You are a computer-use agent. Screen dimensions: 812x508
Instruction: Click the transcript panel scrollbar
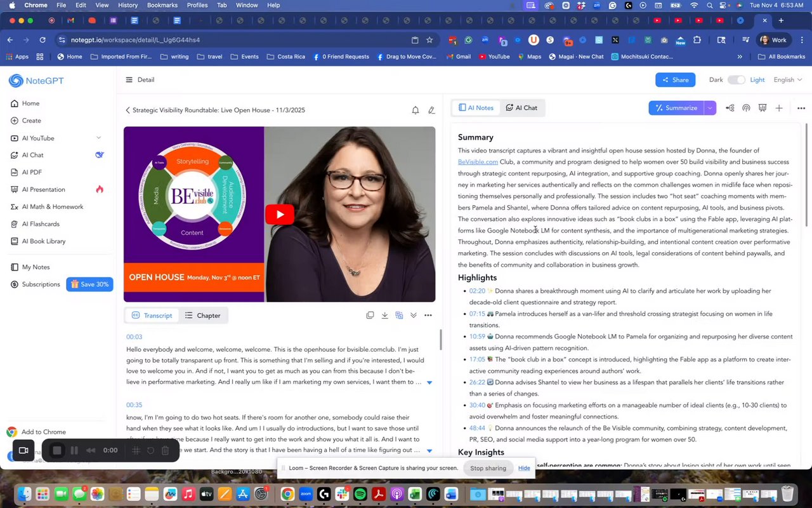tap(440, 340)
